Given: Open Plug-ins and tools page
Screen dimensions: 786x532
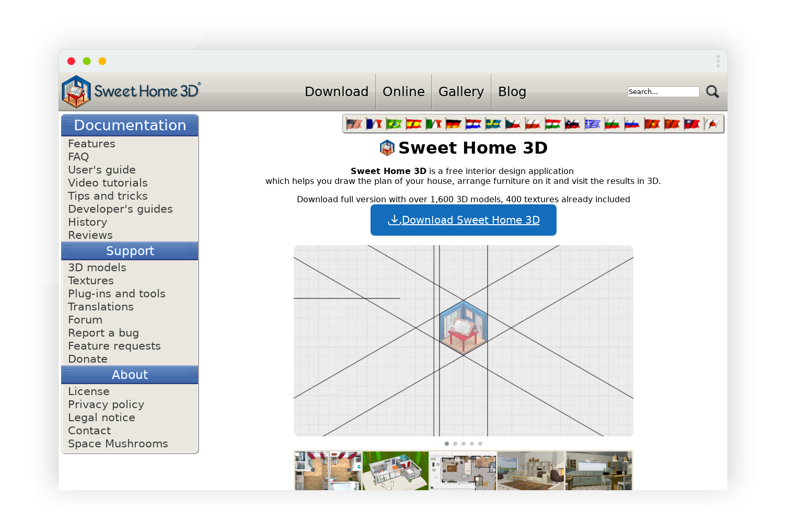Looking at the screenshot, I should [117, 294].
